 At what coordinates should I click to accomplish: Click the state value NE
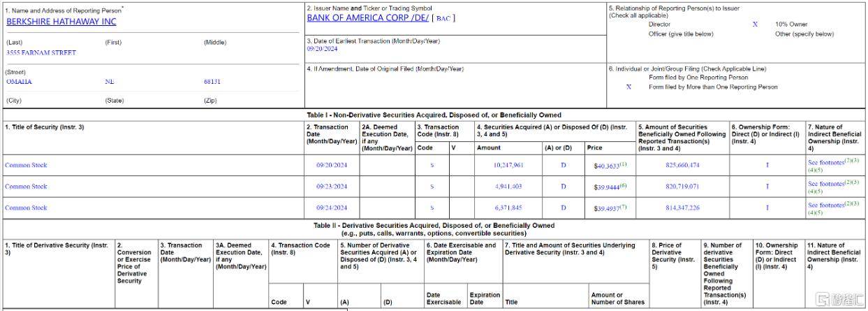click(x=110, y=82)
